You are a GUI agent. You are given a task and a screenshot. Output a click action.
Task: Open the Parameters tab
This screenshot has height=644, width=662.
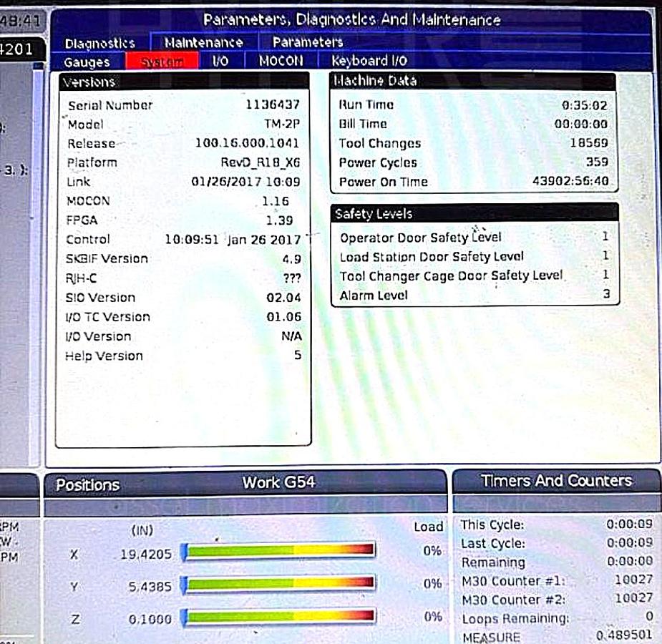pyautogui.click(x=308, y=43)
